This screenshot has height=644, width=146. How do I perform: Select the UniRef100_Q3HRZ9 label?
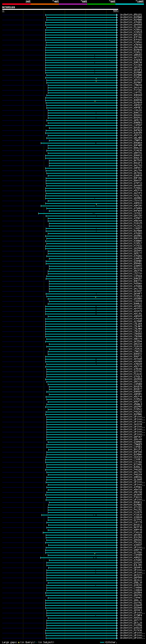[x=131, y=259]
